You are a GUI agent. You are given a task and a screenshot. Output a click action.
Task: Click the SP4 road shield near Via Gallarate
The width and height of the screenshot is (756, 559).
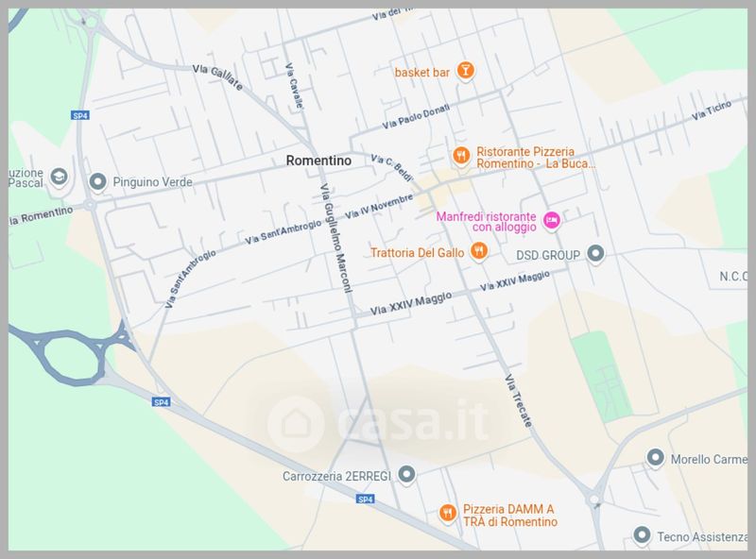pos(80,115)
